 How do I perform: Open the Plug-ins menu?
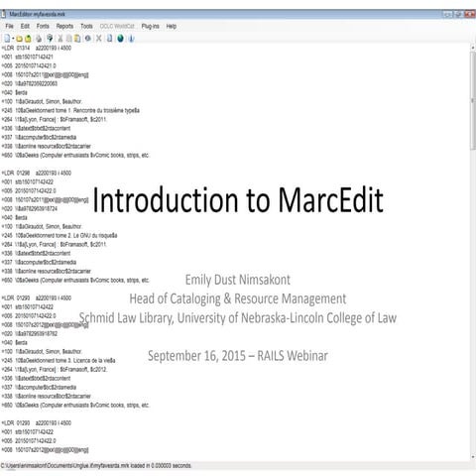[151, 26]
